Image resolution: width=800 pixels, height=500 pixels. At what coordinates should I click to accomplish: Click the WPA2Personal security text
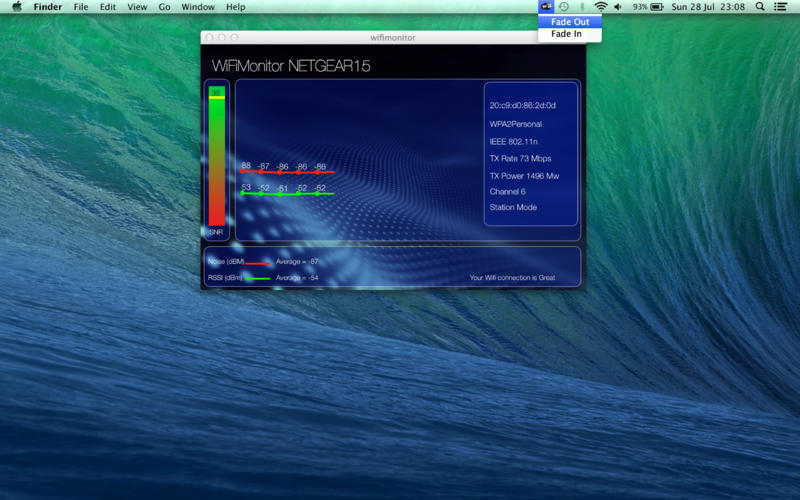click(x=515, y=124)
